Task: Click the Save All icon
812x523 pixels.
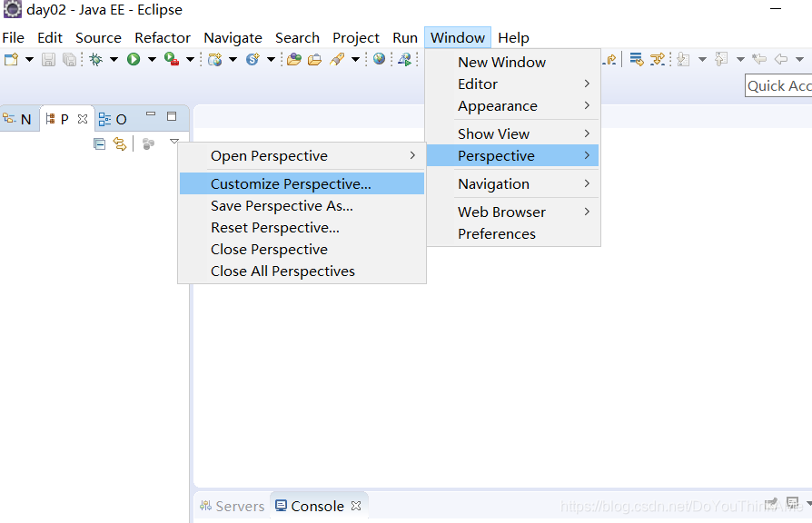Action: (69, 60)
